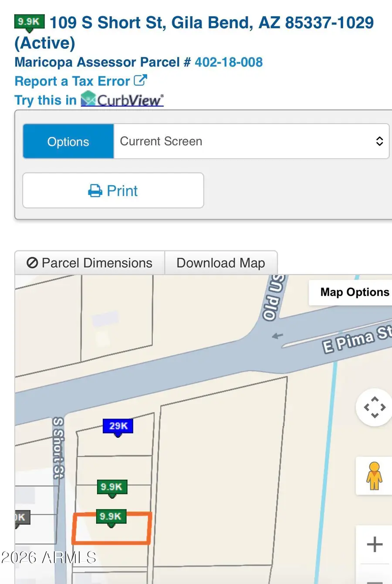The image size is (392, 584).
Task: Select the 9.9K marker inside the orange parcel
Action: click(x=111, y=517)
